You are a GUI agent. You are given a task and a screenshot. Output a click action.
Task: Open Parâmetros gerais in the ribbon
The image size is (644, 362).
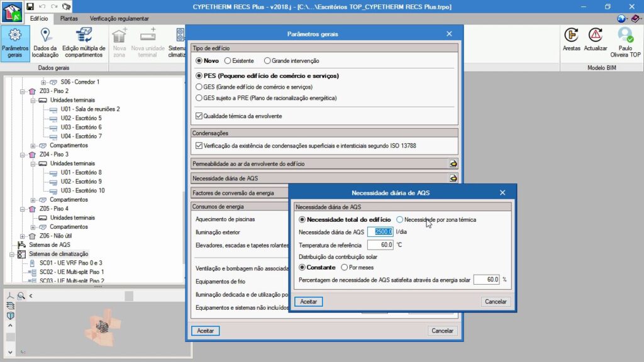(x=15, y=42)
